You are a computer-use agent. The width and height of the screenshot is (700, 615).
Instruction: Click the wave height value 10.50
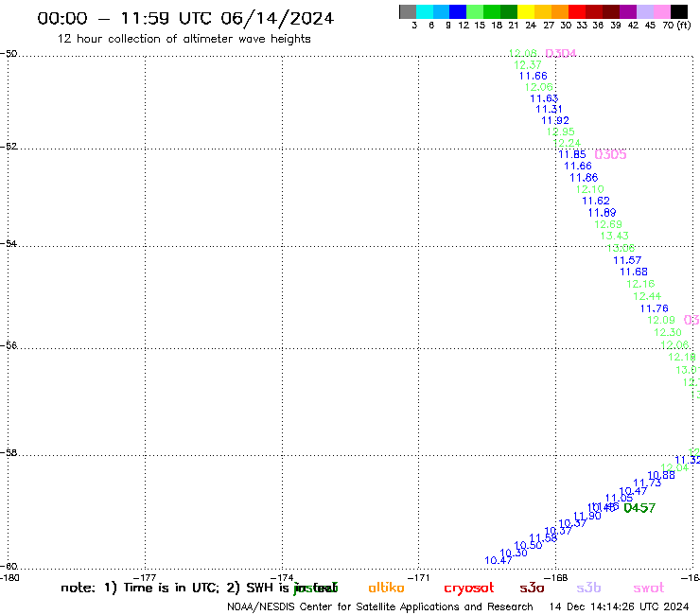point(528,545)
